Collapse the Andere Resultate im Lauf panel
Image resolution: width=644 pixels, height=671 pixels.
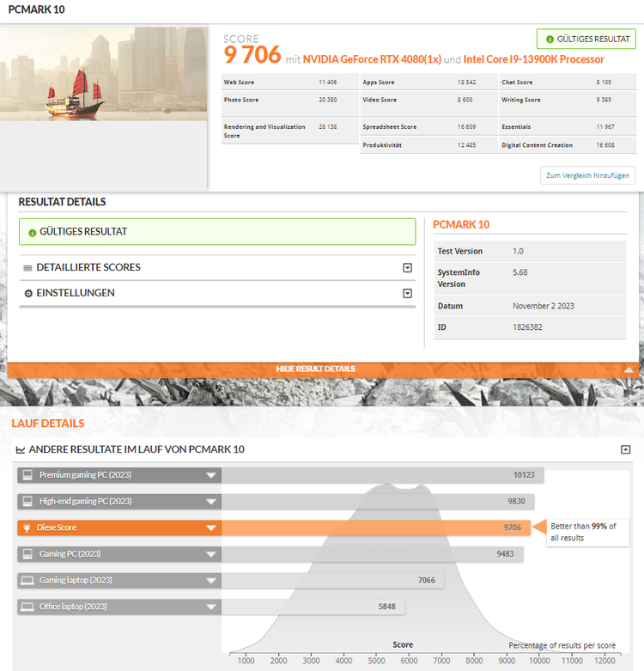click(x=626, y=449)
